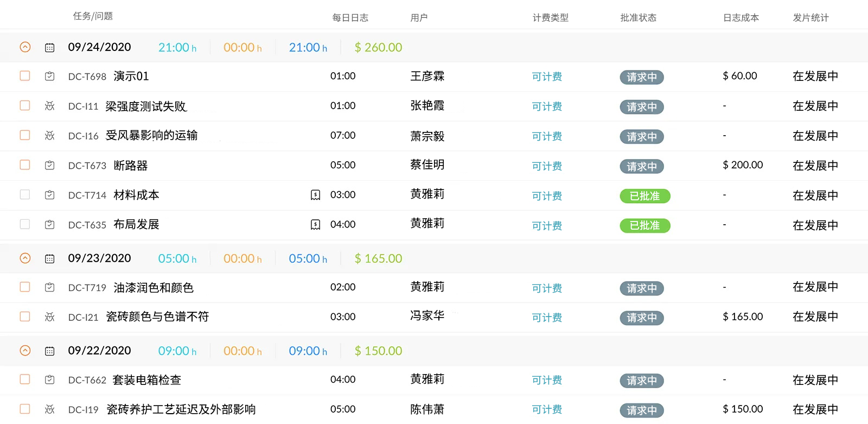Open the 断路器 task link

130,166
